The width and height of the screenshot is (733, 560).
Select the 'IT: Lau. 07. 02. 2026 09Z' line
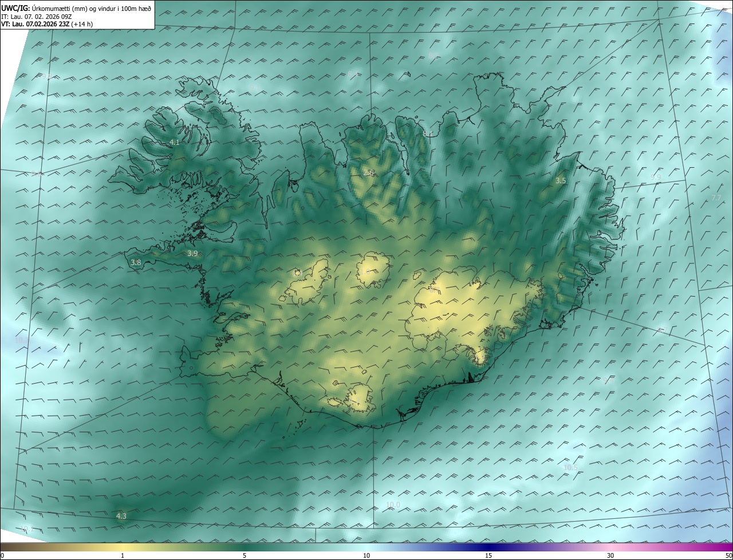tap(36, 17)
